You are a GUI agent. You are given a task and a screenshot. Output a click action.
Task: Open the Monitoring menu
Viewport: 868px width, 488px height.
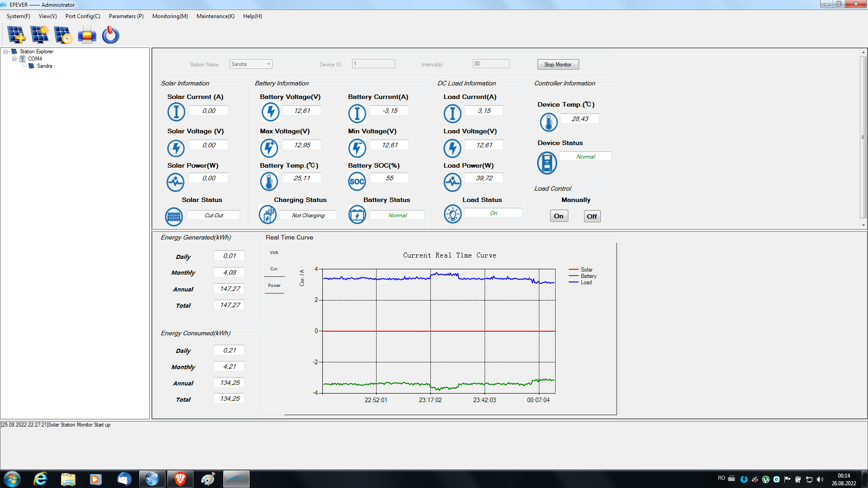(x=170, y=16)
